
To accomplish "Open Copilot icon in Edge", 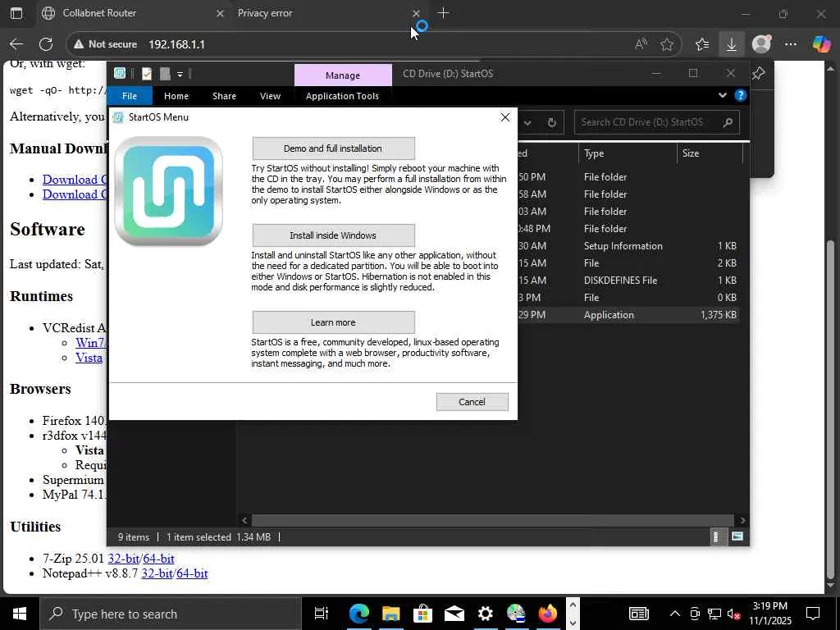I will coord(820,44).
